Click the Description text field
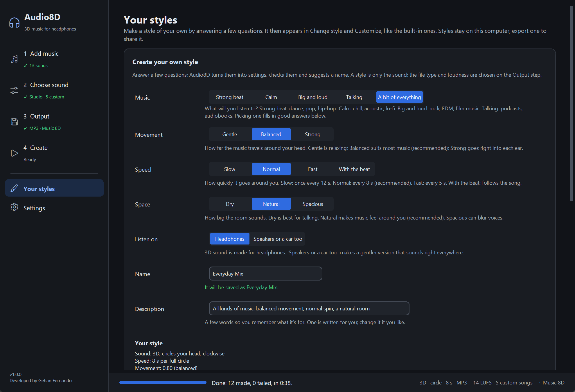The image size is (575, 392). click(309, 308)
